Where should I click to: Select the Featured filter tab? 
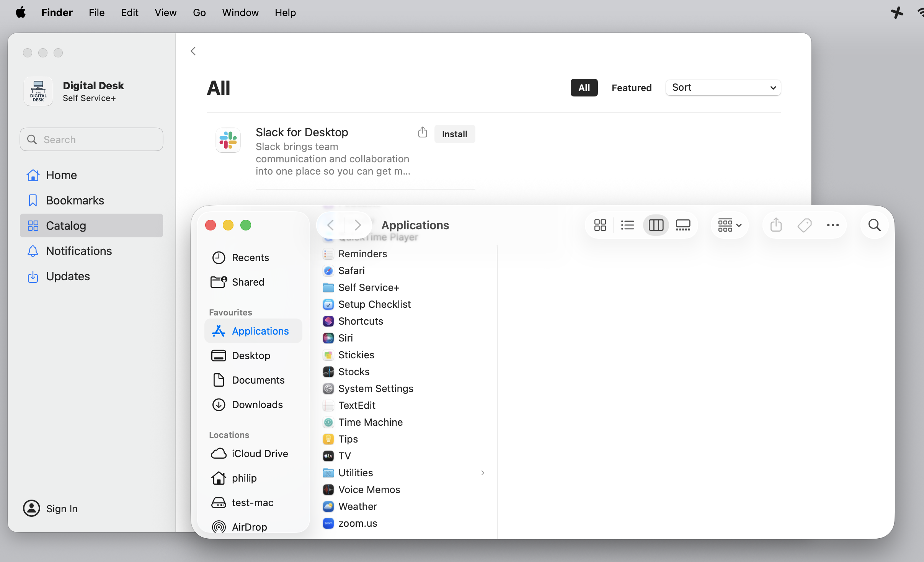coord(632,88)
